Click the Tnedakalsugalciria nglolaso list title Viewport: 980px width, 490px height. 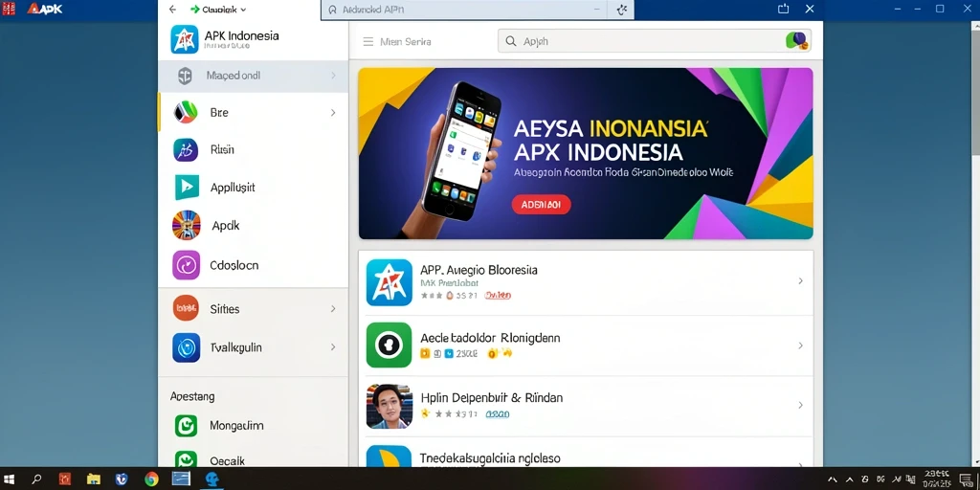490,458
